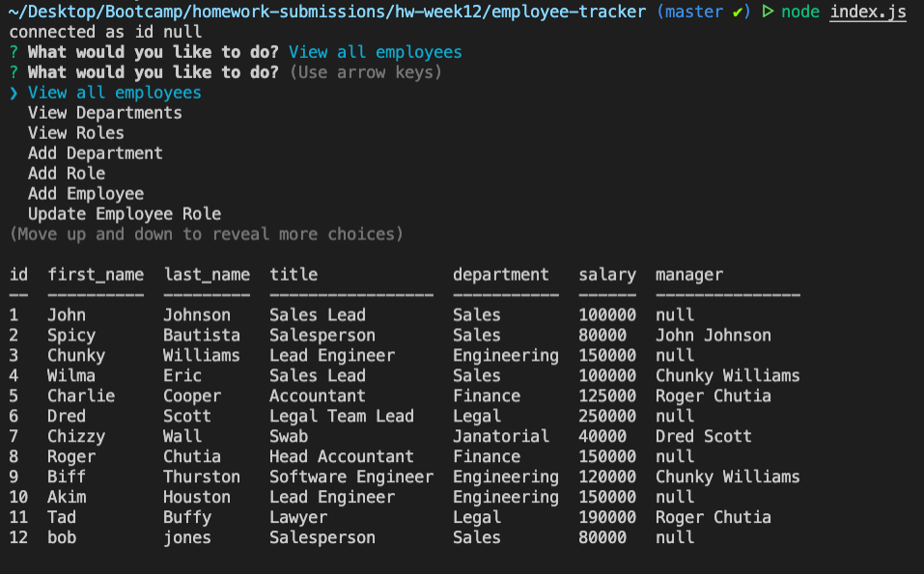
Task: Click first name 'Roger' in row 8
Action: tap(71, 457)
